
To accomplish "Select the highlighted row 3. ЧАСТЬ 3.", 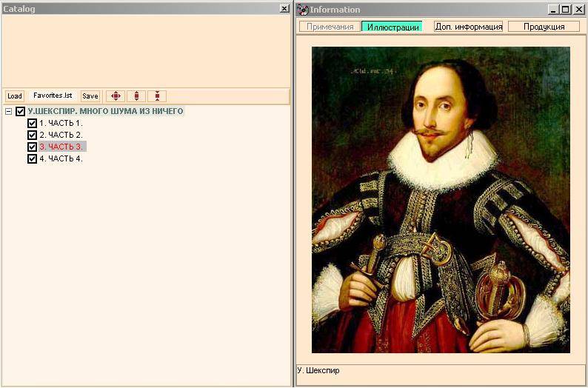I will [62, 147].
